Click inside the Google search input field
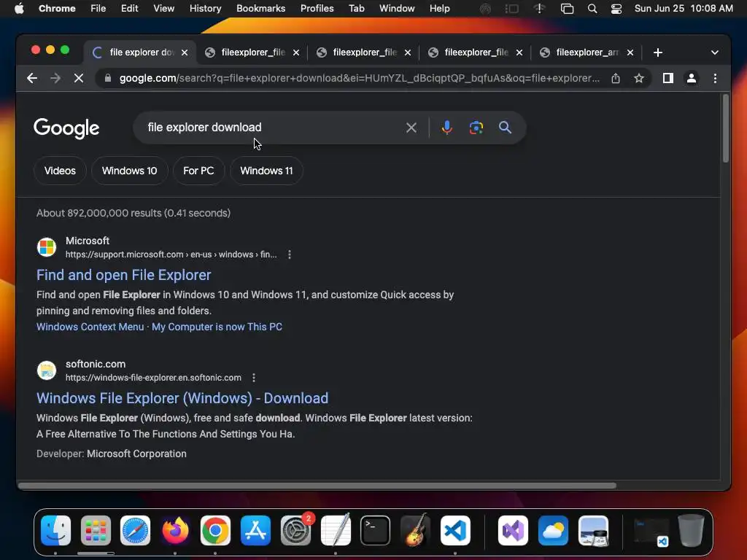Viewport: 747px width, 560px height. tap(271, 128)
